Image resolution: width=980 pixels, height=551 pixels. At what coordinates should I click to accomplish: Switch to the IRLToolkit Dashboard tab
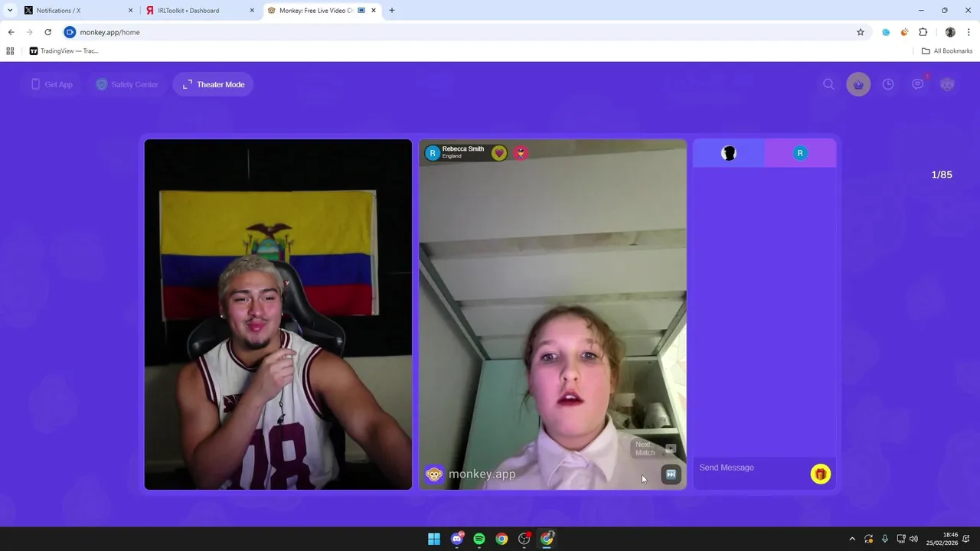click(199, 11)
